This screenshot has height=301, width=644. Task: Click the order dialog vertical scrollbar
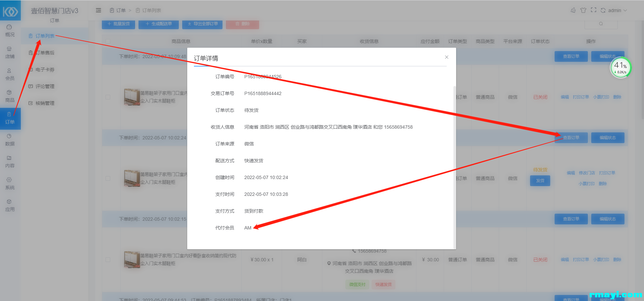[x=454, y=167]
